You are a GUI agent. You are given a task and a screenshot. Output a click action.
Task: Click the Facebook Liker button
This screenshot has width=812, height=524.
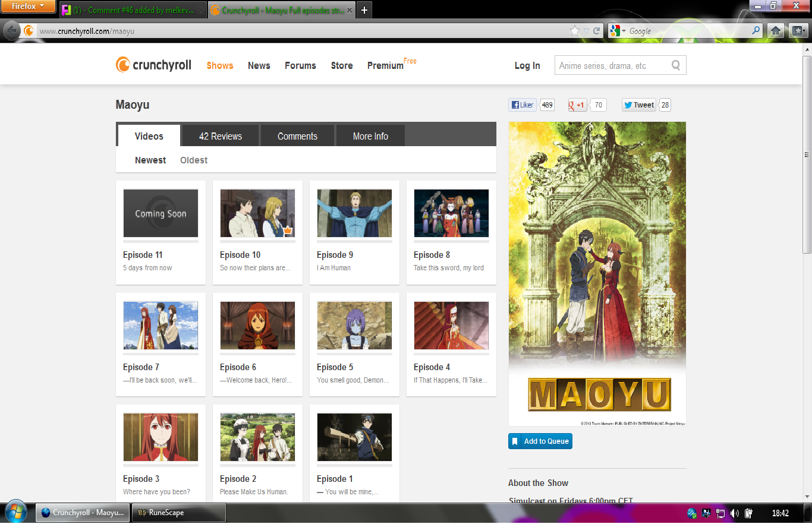tap(523, 105)
